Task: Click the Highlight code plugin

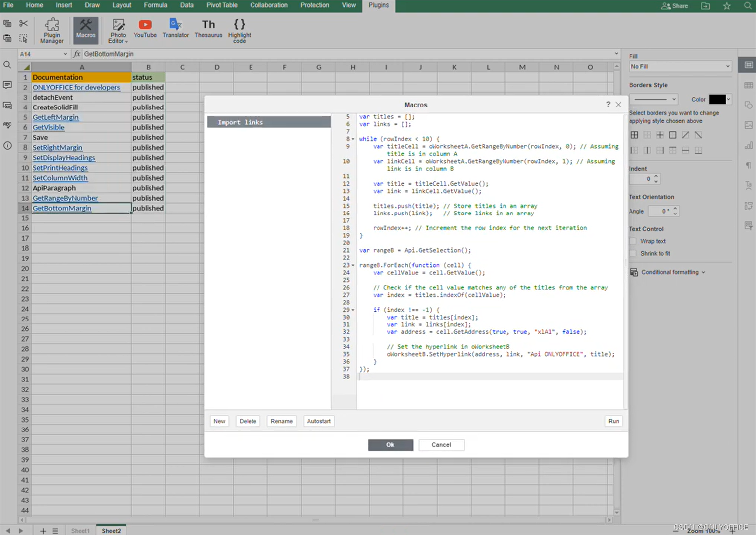Action: pyautogui.click(x=240, y=31)
